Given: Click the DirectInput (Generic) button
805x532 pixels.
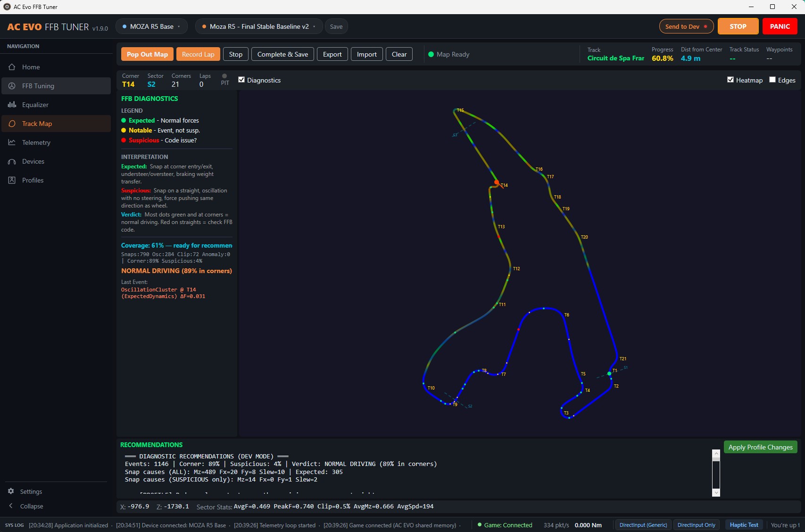Looking at the screenshot, I should click(x=643, y=525).
